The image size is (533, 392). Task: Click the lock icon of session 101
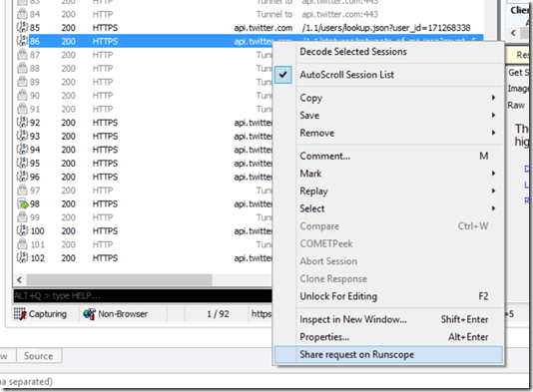point(22,244)
